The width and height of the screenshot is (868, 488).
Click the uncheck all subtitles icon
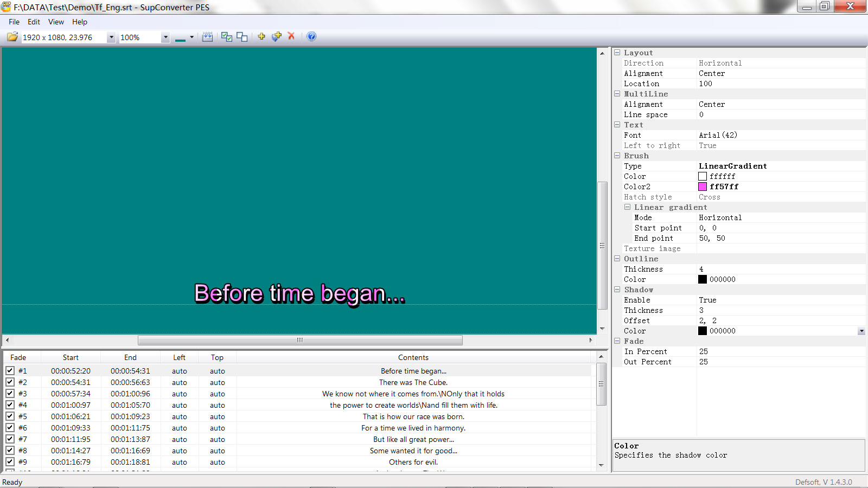tap(242, 37)
